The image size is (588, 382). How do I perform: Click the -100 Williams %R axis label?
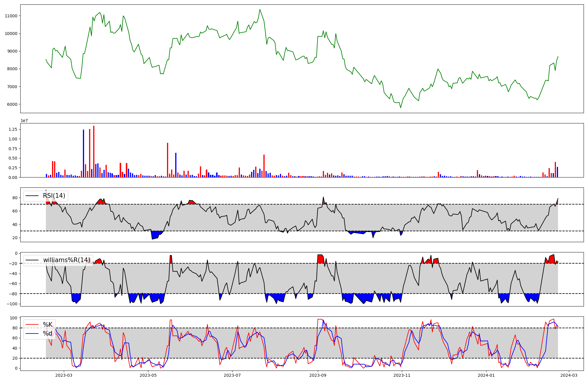(x=12, y=304)
